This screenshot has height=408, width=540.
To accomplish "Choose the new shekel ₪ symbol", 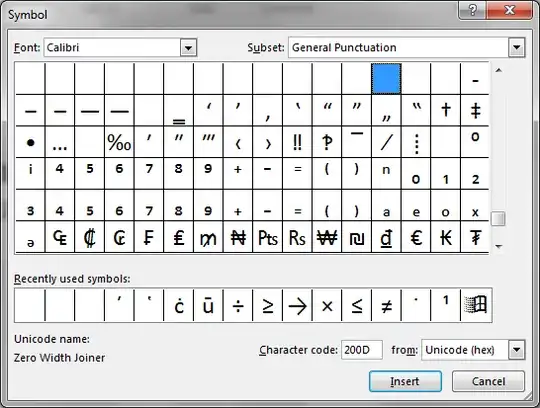I will [x=356, y=237].
